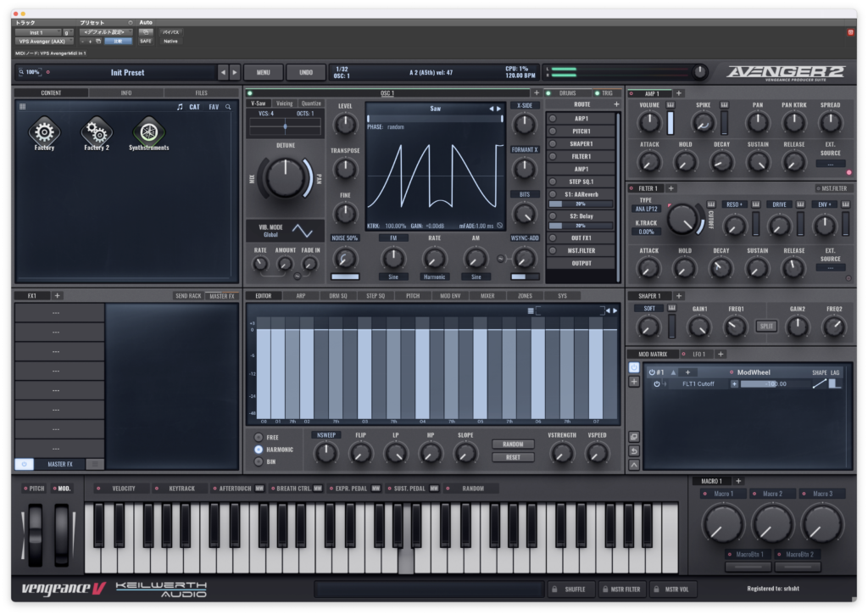868x615 pixels.
Task: Click the UNDO button
Action: 306,73
